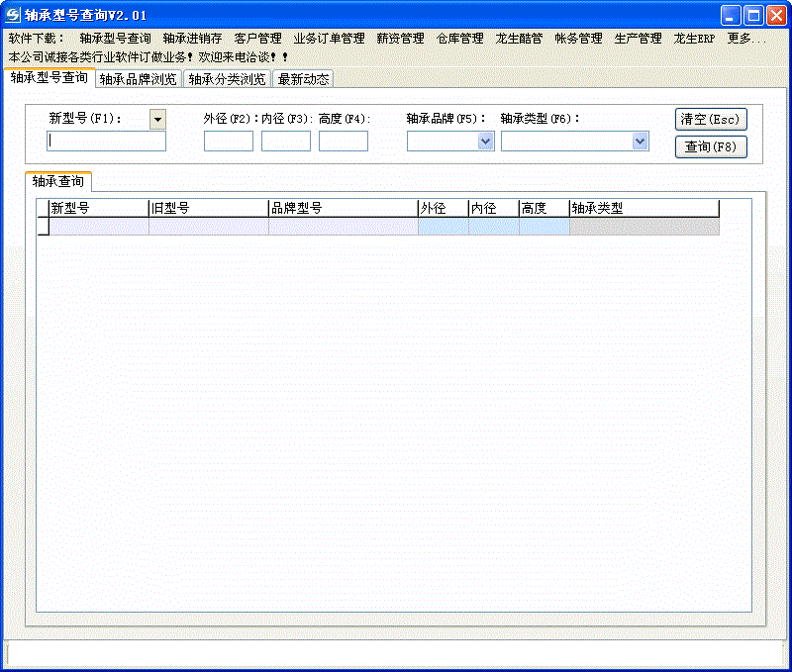This screenshot has width=792, height=672.
Task: Click the 品牌型号 column header
Action: pyautogui.click(x=344, y=208)
